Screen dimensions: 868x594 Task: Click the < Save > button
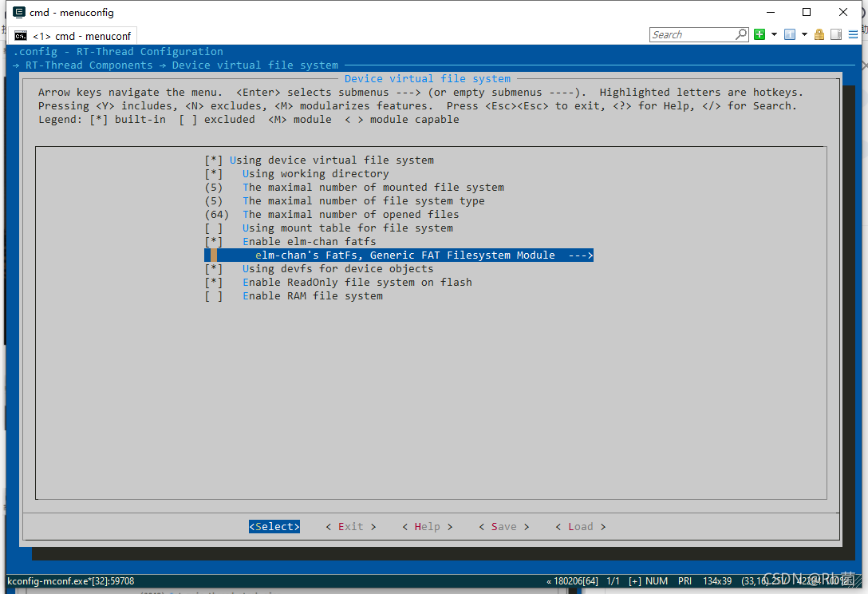tap(503, 526)
